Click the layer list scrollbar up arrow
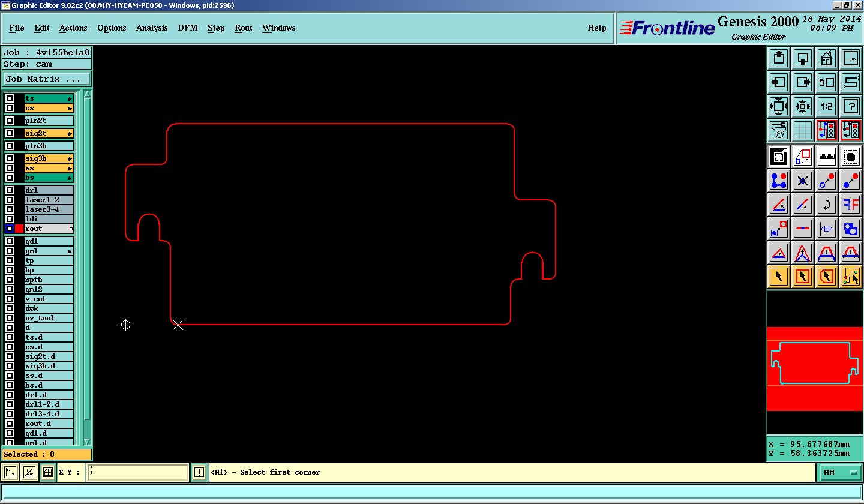Viewport: 864px width, 504px height. [87, 94]
